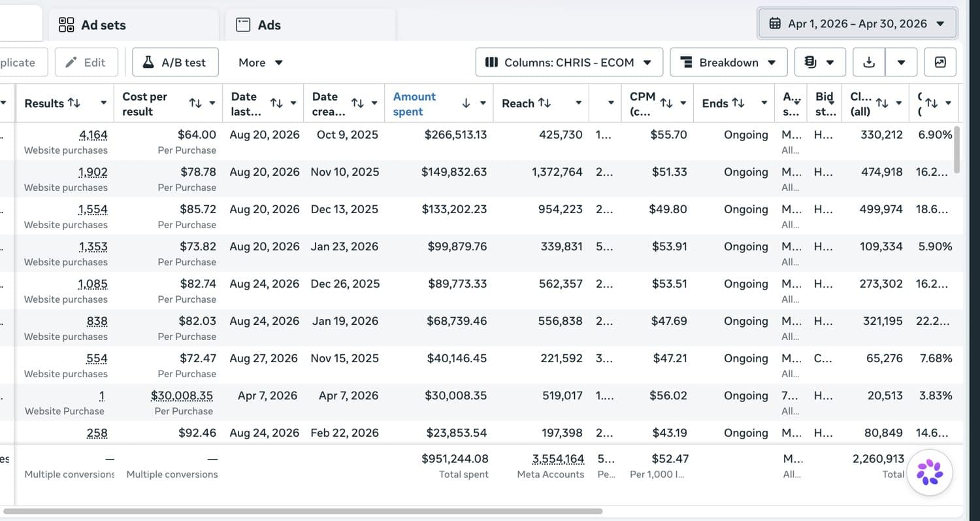Open Reach column options caret
This screenshot has height=521, width=980.
click(x=578, y=103)
